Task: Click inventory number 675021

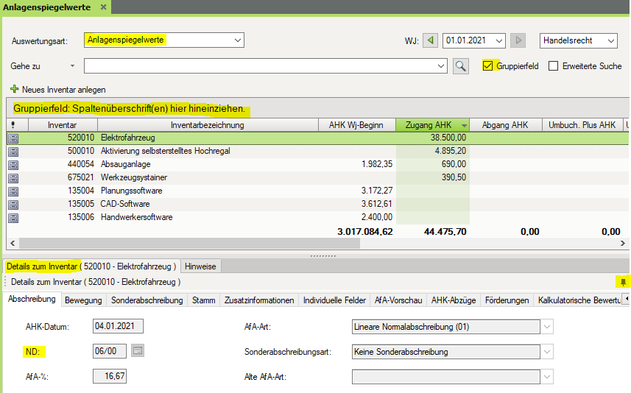Action: (x=80, y=177)
